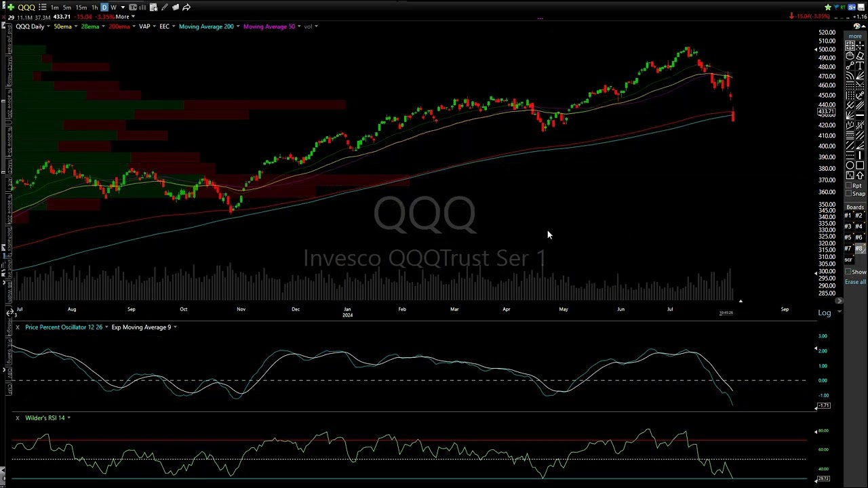Viewport: 868px width, 488px height.
Task: Select the up arrow shape tool
Action: pyautogui.click(x=860, y=175)
